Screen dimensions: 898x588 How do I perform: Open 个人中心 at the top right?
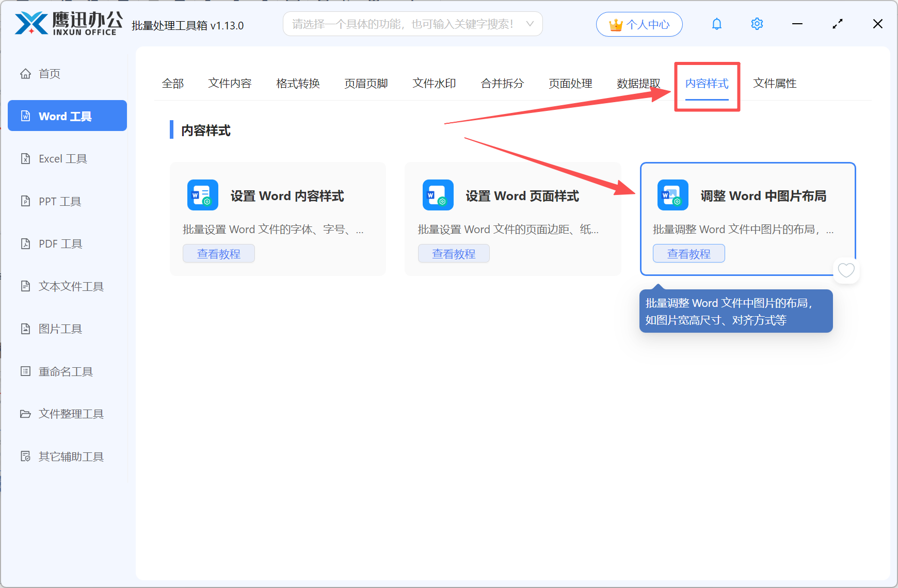coord(639,24)
